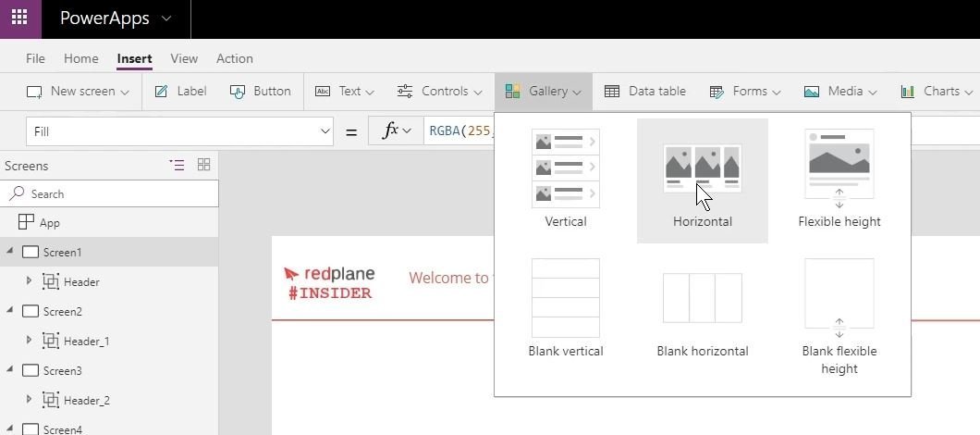Collapse the Screen2 node
Screen dimensions: 980x435
pyautogui.click(x=9, y=310)
